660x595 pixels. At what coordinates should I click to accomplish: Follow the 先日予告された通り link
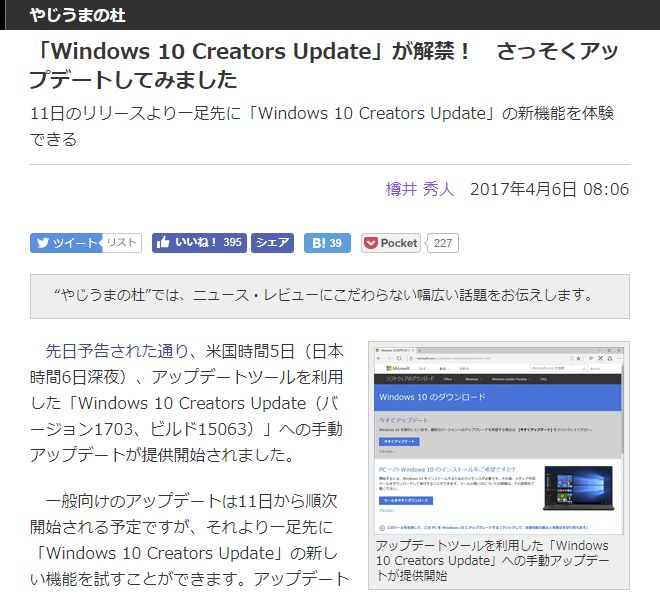117,351
